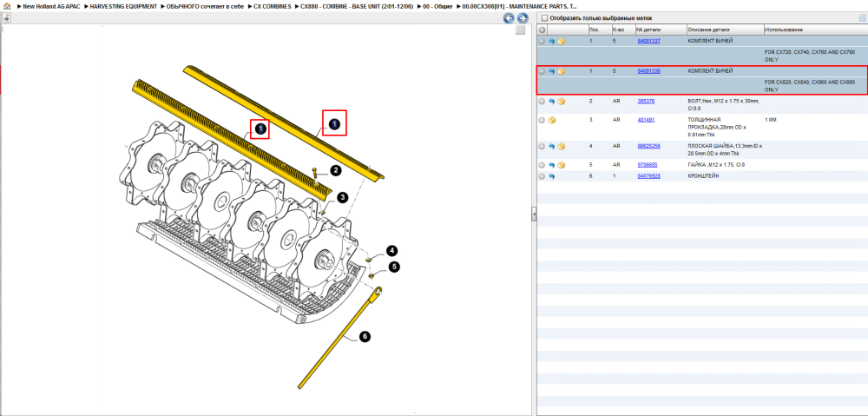Click the pin icon above the diagram
The height and width of the screenshot is (416, 868).
[x=7, y=17]
